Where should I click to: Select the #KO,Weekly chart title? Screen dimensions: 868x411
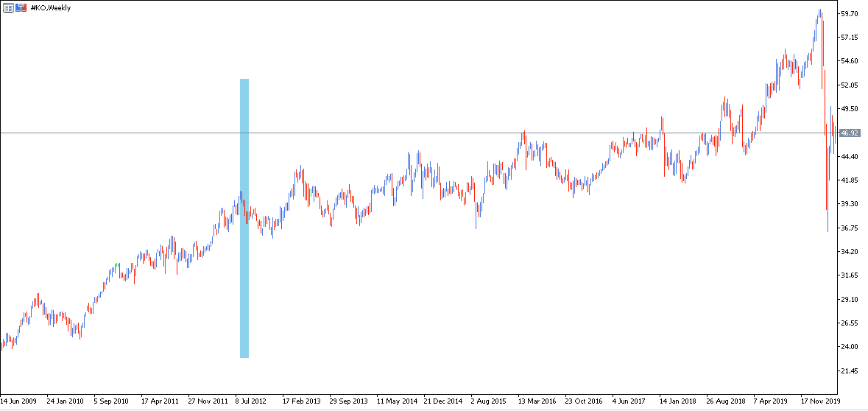(50, 8)
